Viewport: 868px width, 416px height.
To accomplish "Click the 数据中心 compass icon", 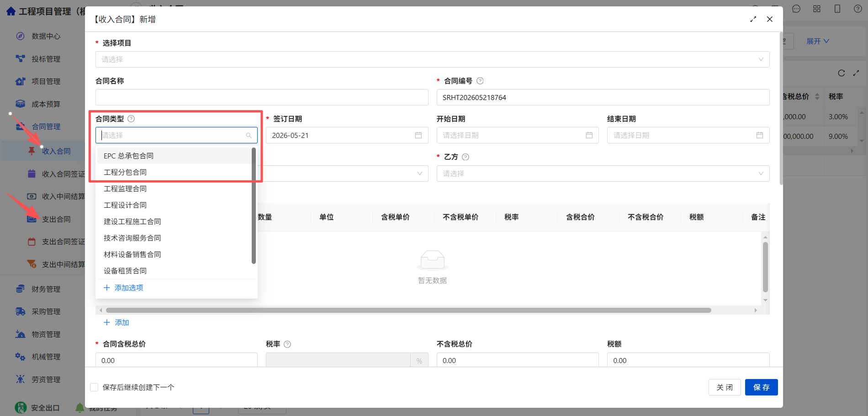I will (20, 36).
